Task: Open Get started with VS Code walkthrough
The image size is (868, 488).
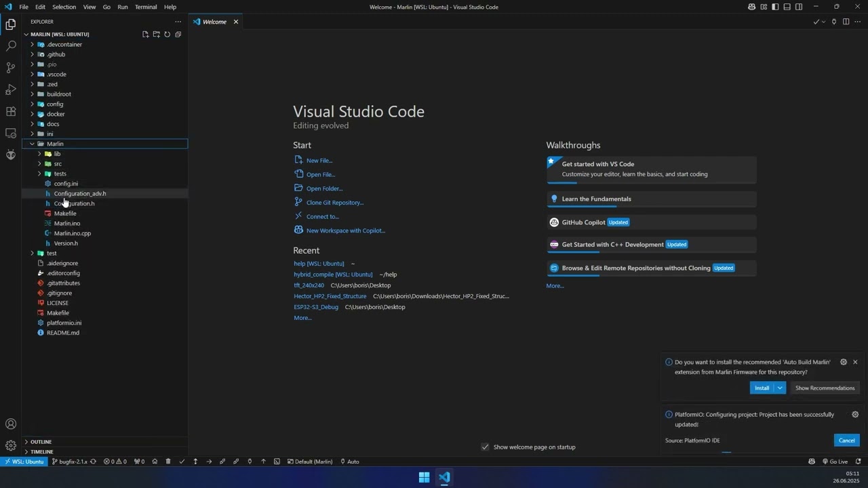Action: tap(651, 169)
